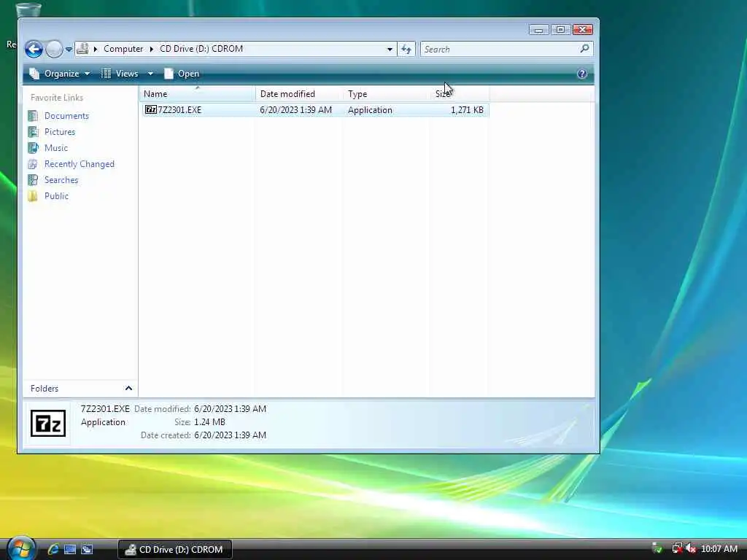Click the Pictures folder icon

pos(33,132)
